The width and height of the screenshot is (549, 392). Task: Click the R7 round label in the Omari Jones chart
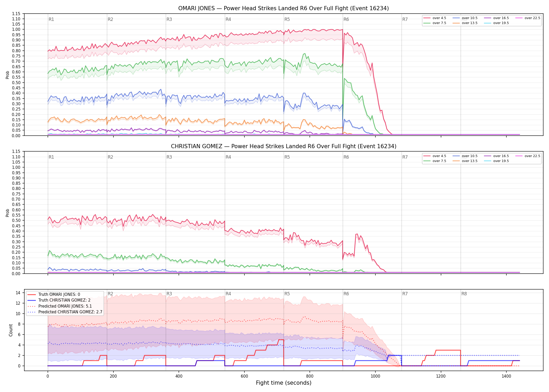pos(405,19)
